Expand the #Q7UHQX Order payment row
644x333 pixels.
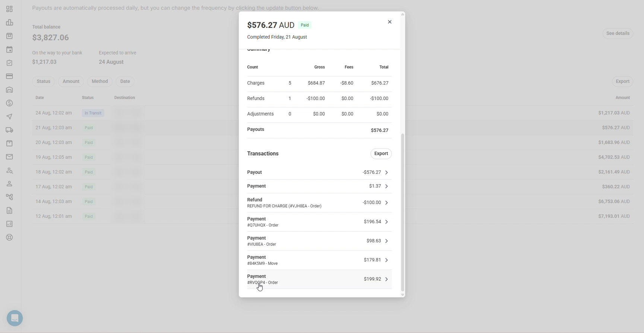[x=319, y=222]
